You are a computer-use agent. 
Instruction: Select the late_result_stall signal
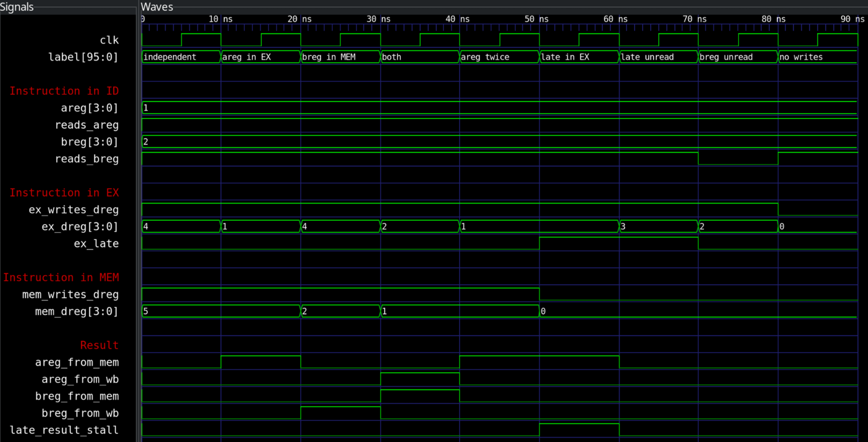64,430
